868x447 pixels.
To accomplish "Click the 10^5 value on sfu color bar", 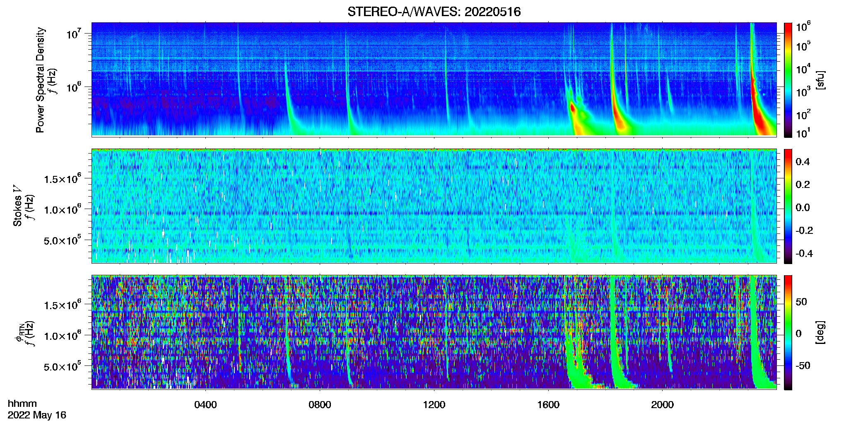I will [x=803, y=46].
